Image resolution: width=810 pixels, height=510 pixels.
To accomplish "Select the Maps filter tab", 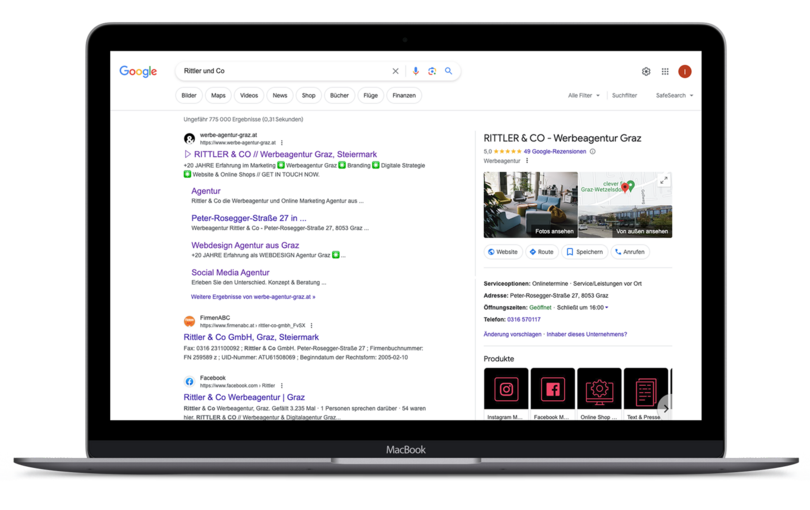I will coord(218,96).
